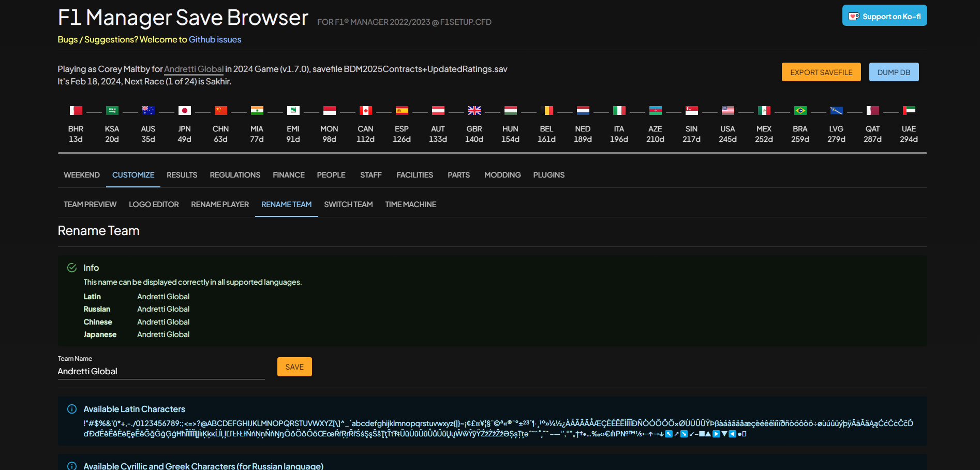Open the SWITCH TEAM sub-tab
This screenshot has width=980, height=470.
pyautogui.click(x=348, y=204)
